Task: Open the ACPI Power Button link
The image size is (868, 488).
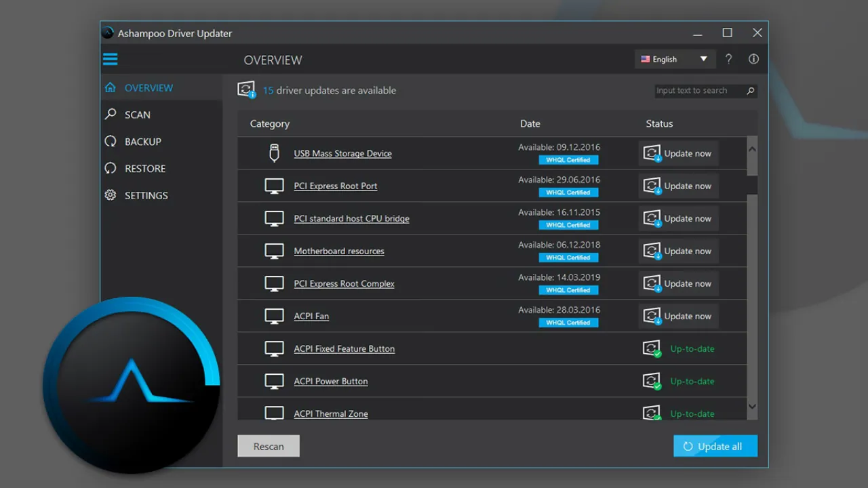Action: point(331,381)
